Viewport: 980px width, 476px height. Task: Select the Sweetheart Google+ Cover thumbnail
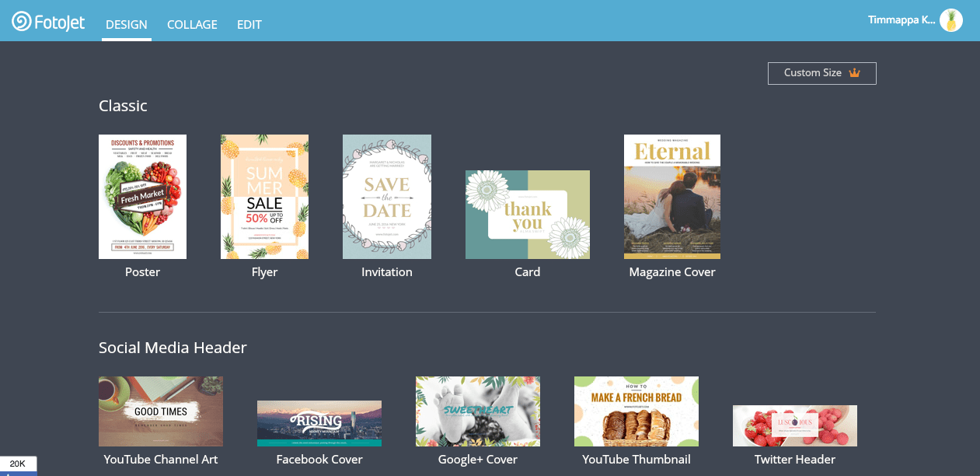click(x=477, y=411)
